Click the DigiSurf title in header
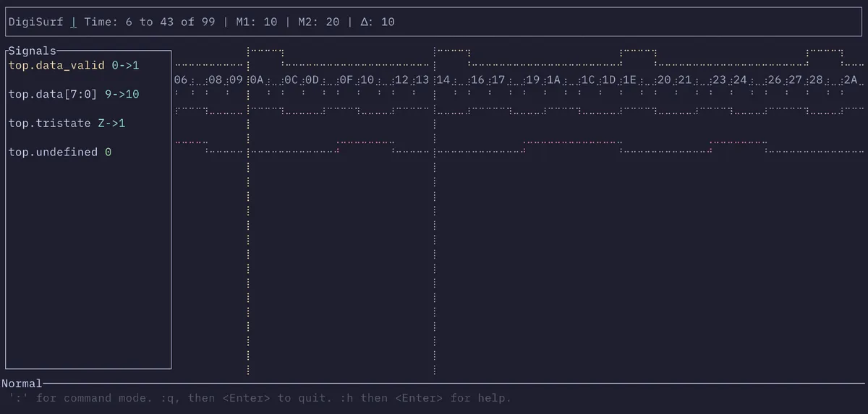The height and width of the screenshot is (414, 868). click(35, 22)
